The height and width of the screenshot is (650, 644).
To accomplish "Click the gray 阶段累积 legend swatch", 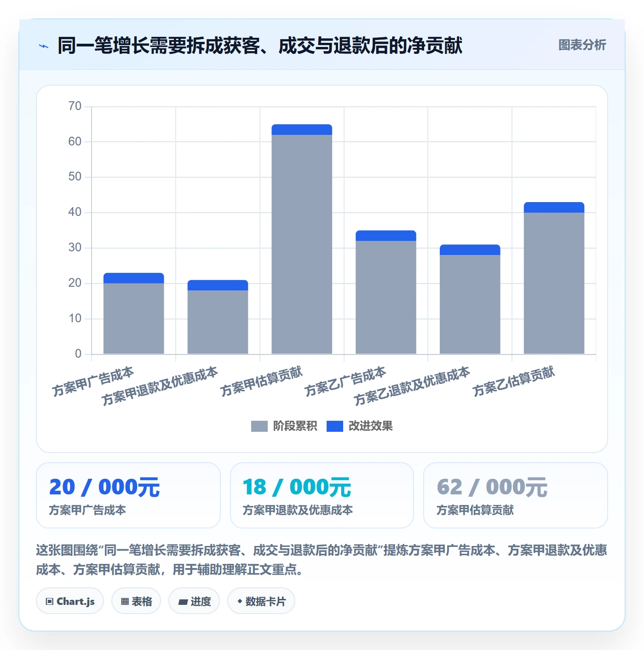I will pyautogui.click(x=259, y=426).
